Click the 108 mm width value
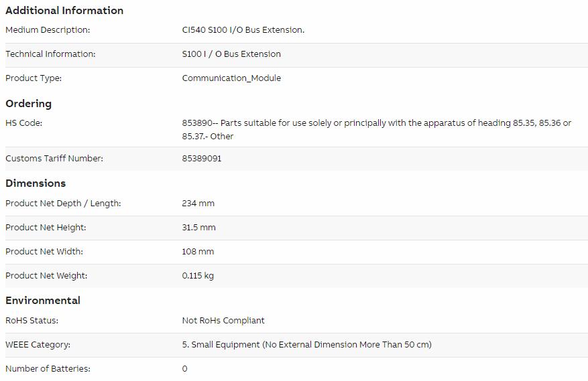 [x=198, y=252]
